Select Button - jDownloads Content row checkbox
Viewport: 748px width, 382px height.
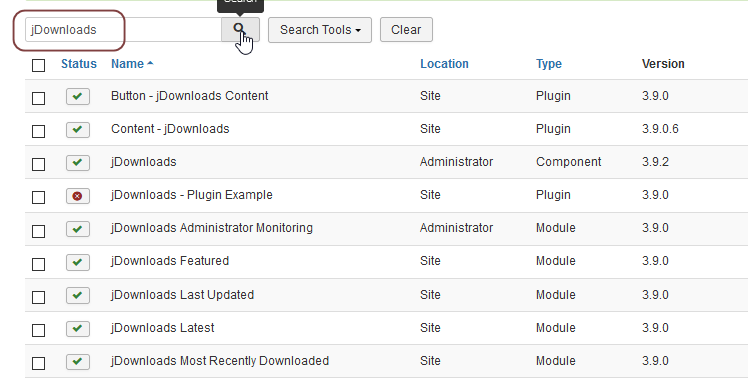click(x=39, y=98)
